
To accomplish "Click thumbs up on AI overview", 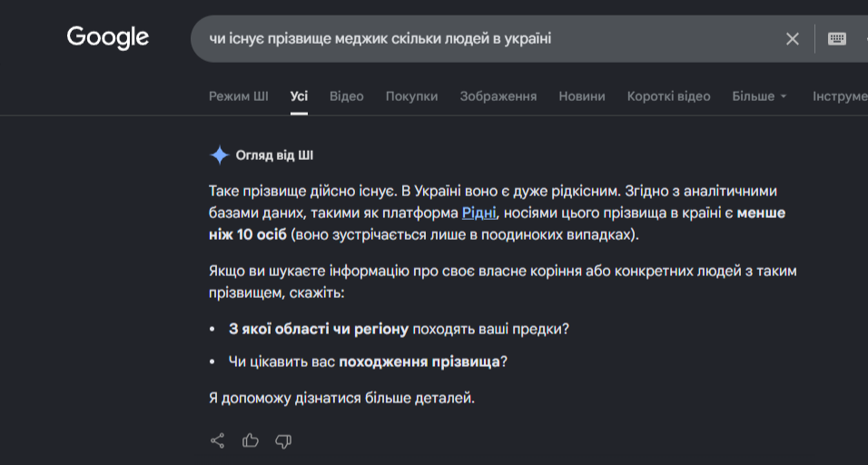I will pos(251,440).
